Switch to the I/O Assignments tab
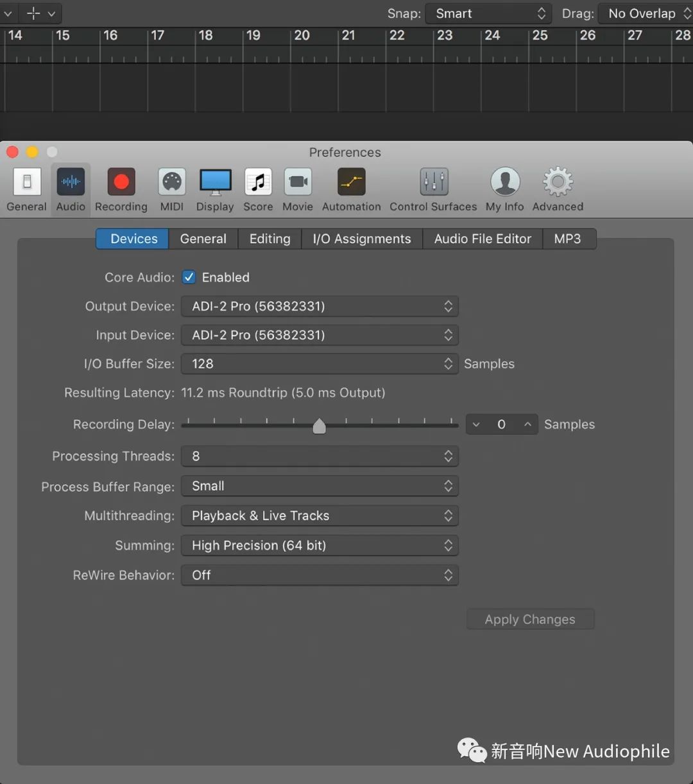 click(x=362, y=239)
